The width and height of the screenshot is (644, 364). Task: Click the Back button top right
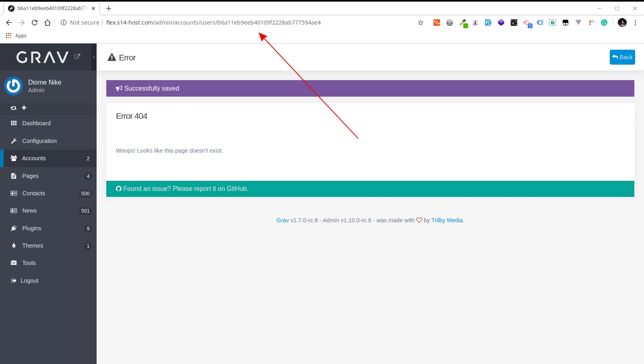[622, 57]
